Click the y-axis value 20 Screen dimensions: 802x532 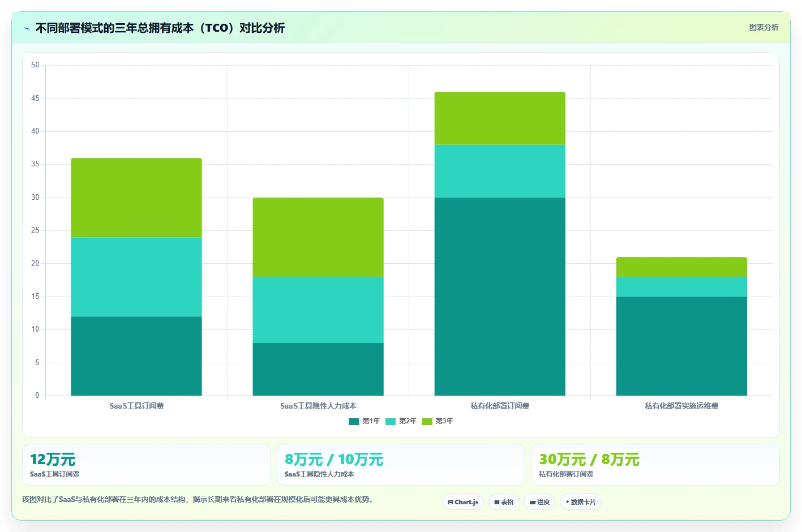coord(35,263)
